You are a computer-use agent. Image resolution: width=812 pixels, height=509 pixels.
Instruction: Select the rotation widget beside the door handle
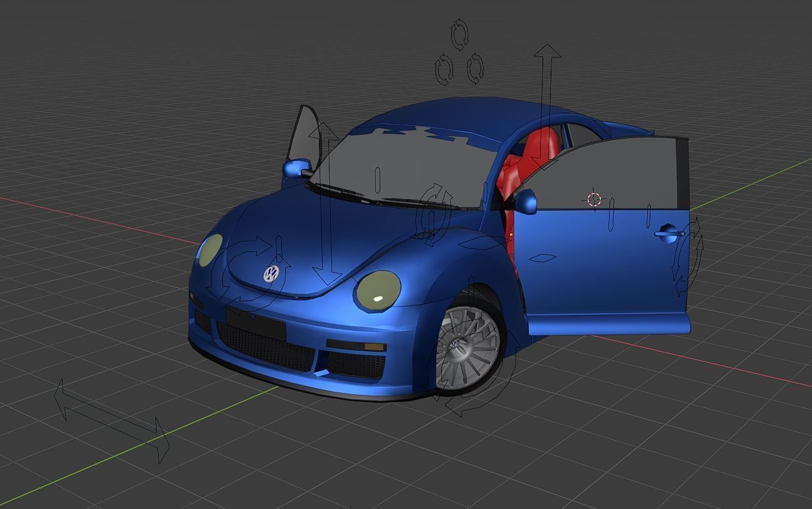point(687,257)
